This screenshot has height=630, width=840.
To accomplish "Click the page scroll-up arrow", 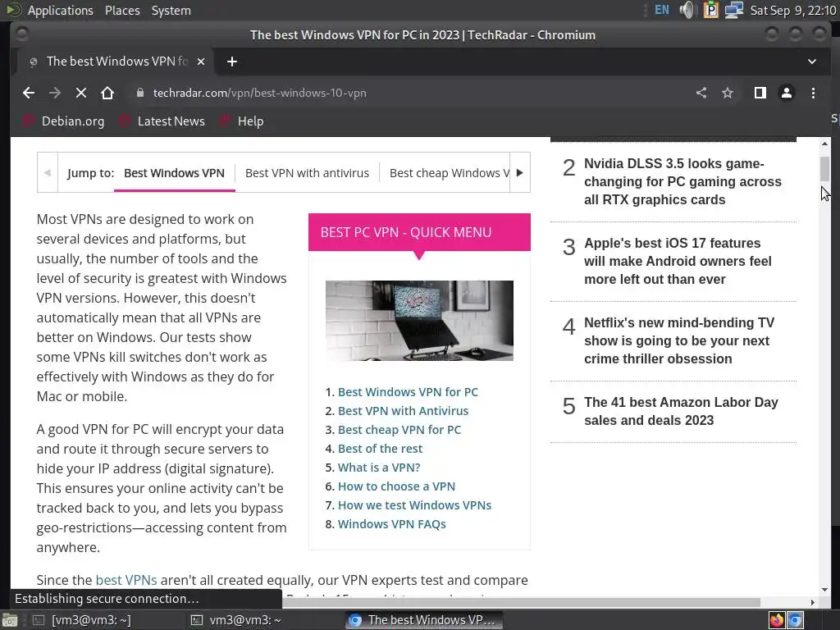I will pos(824,144).
